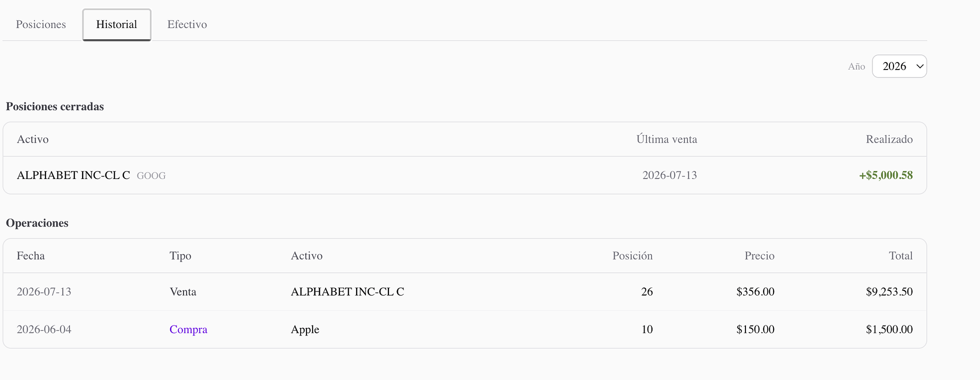Click the +$5,000.58 realized gain value

click(x=885, y=175)
